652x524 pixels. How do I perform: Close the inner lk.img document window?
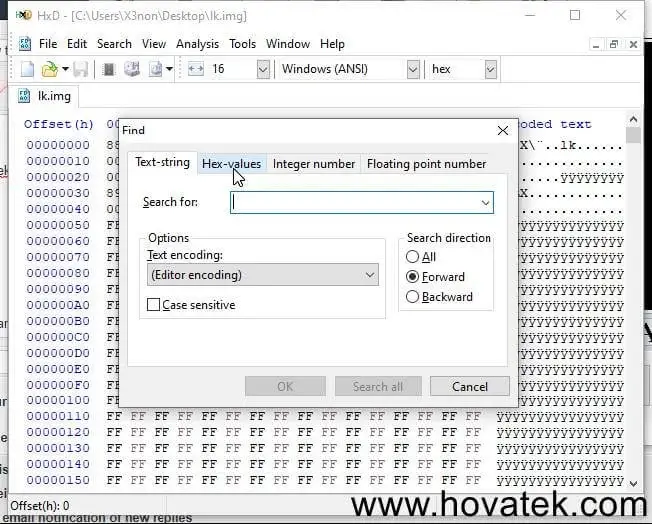click(x=633, y=44)
